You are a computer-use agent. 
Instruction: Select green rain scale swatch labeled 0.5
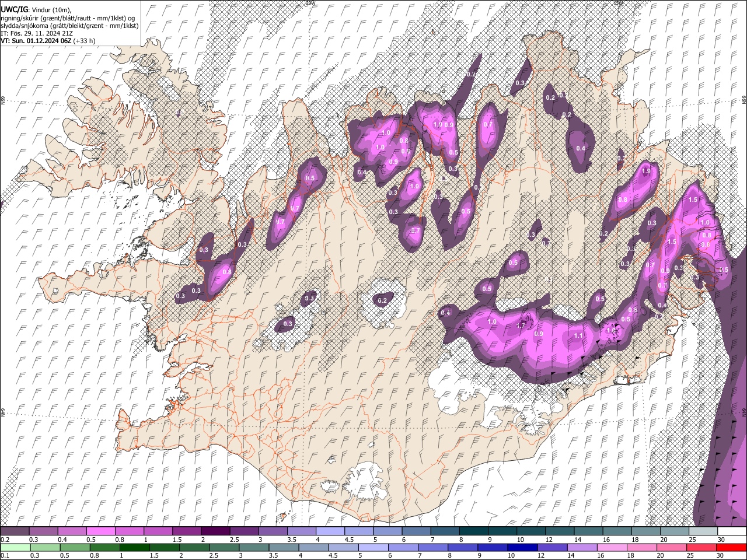[x=75, y=547]
